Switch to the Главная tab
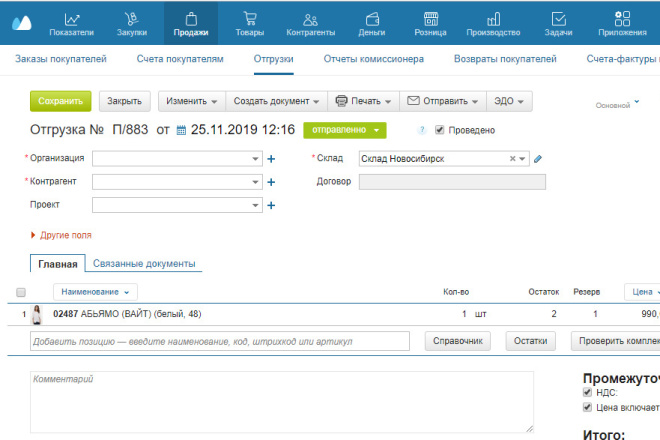This screenshot has width=660, height=440. click(x=58, y=264)
